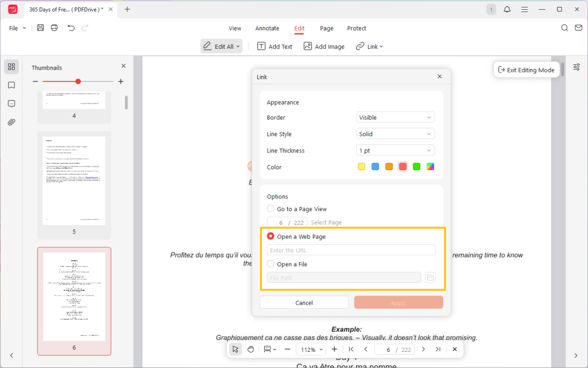Select the Open a File radio button
The height and width of the screenshot is (368, 588).
(x=270, y=264)
